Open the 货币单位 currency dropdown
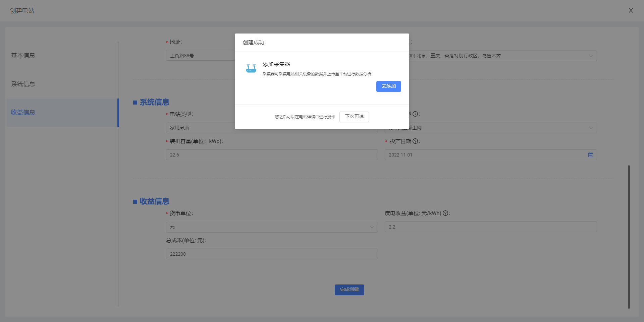644x322 pixels. [272, 227]
